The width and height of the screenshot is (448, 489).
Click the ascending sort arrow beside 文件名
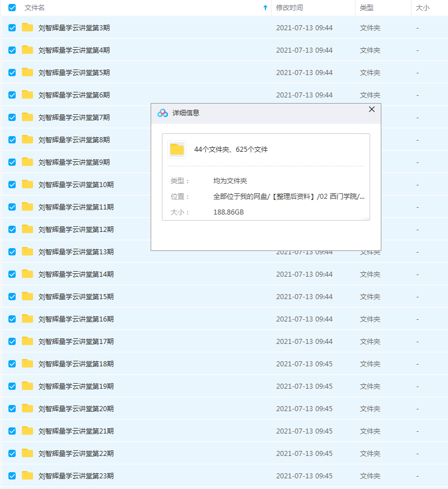pos(264,8)
